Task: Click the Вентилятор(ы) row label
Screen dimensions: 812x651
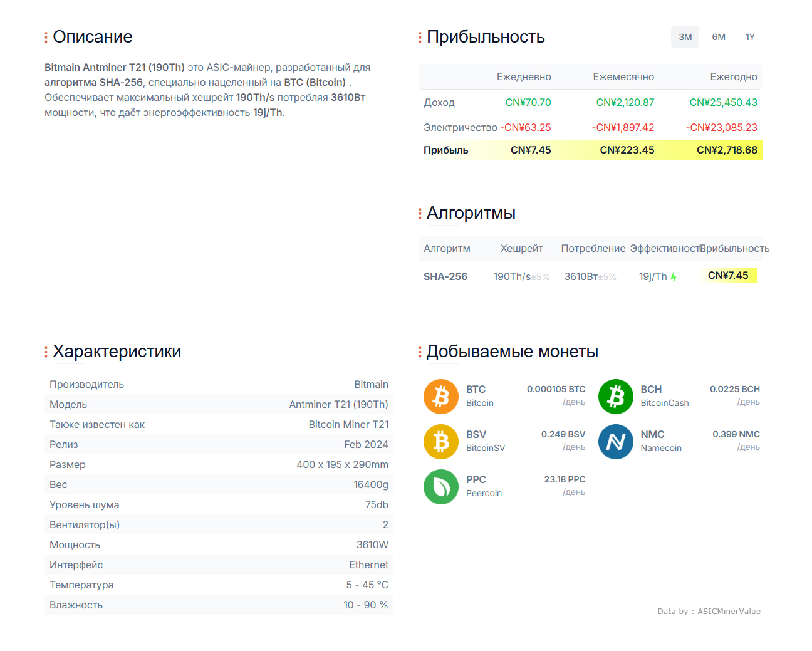Action: (x=85, y=524)
